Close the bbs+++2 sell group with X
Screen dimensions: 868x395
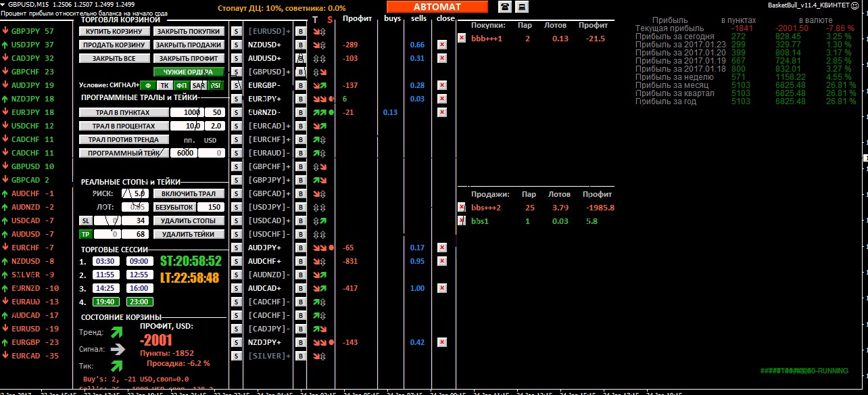462,208
